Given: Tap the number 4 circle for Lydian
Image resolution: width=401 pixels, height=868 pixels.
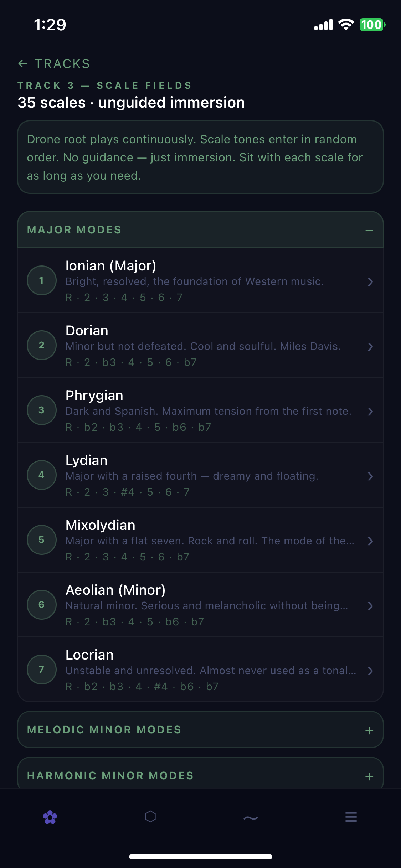Looking at the screenshot, I should pos(42,475).
